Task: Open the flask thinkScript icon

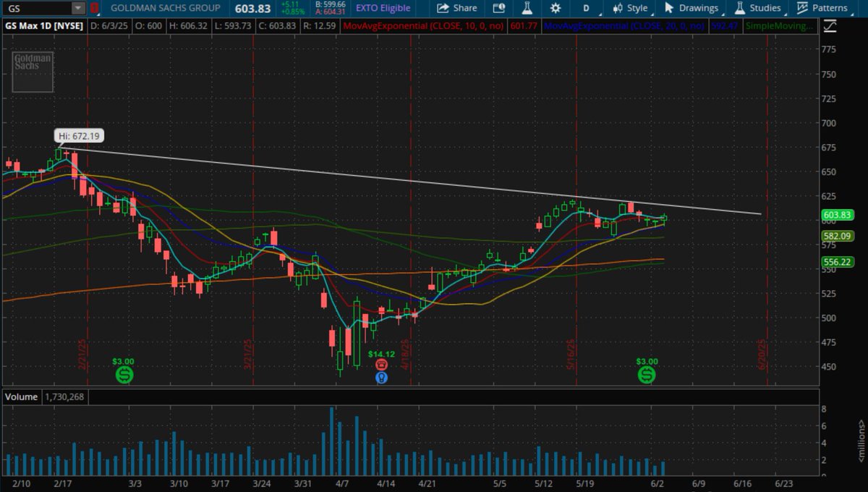Action: 527,8
